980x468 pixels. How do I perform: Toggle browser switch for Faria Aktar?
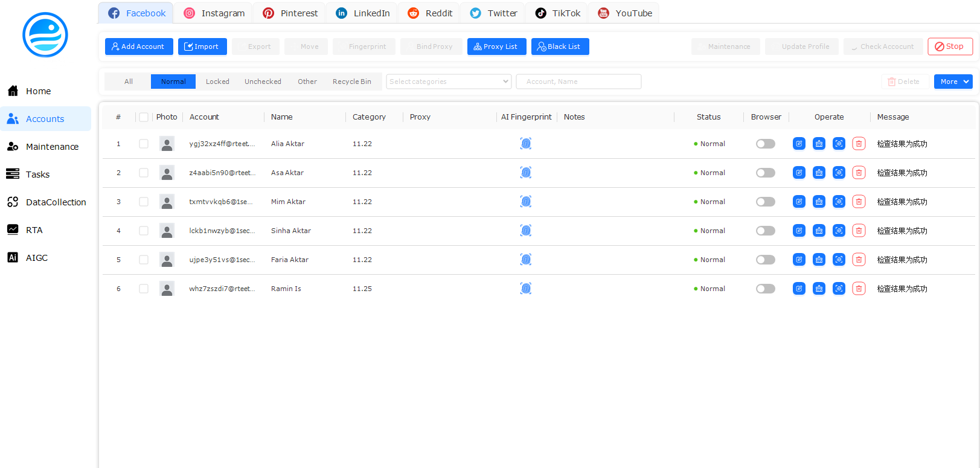[x=766, y=260]
